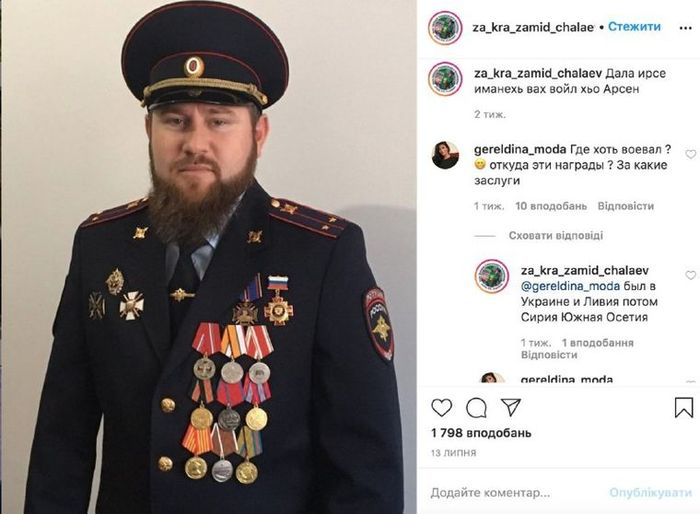700x514 pixels.
Task: Open the profile avatar in the post header
Action: point(445,28)
